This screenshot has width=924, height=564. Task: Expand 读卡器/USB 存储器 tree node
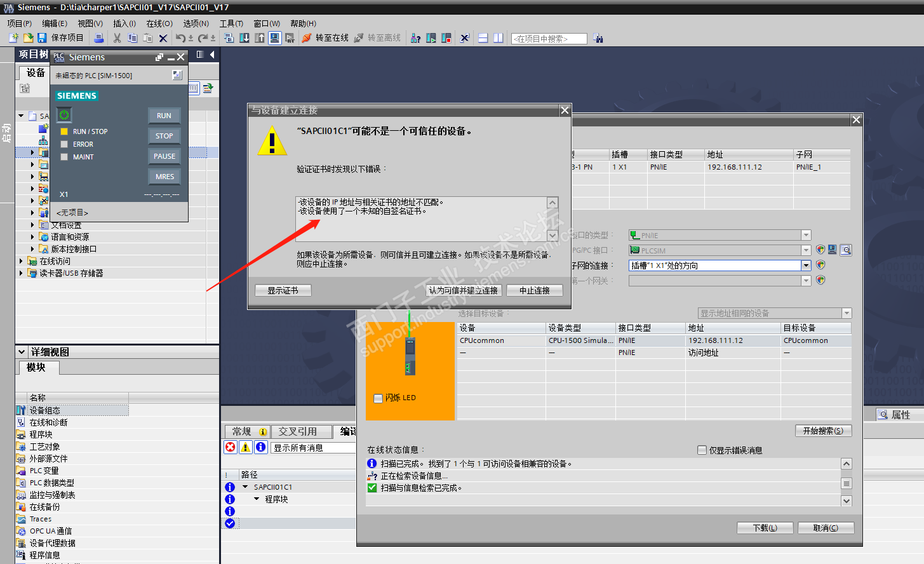[x=21, y=273]
